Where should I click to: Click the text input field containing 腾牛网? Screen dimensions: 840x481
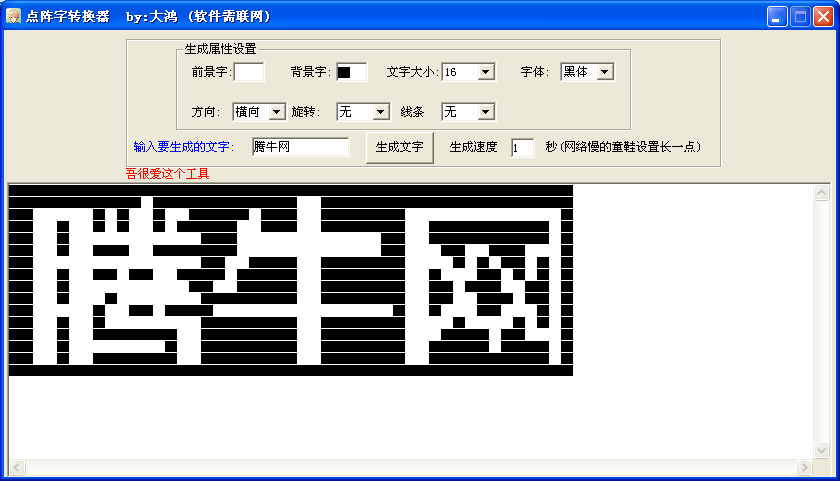tap(300, 147)
